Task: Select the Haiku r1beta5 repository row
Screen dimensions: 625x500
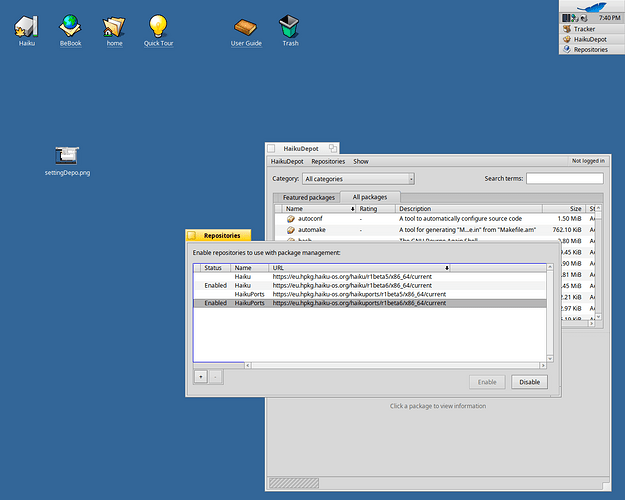Action: (370, 276)
